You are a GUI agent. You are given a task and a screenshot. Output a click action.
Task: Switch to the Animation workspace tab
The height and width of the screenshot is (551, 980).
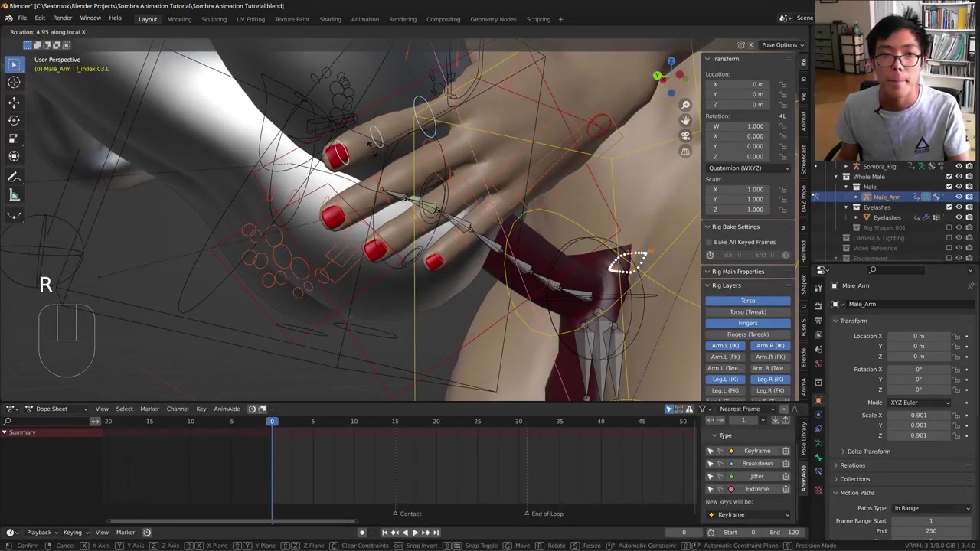pos(364,19)
